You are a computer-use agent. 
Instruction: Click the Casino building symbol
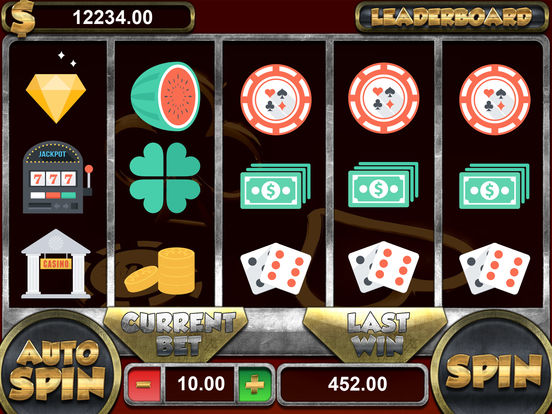[x=56, y=264]
